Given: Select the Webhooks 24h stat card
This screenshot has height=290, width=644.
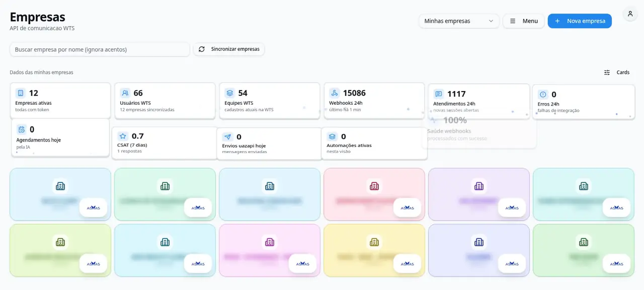Looking at the screenshot, I should click(374, 101).
